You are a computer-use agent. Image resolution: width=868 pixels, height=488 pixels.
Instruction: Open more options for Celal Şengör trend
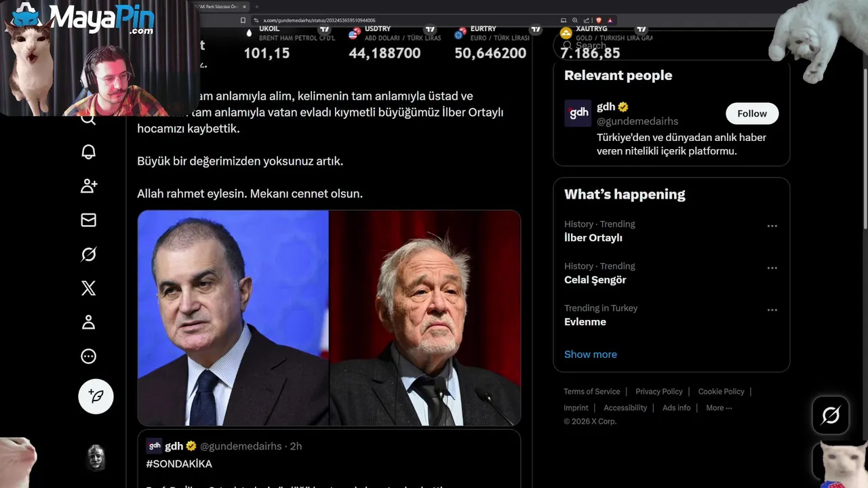(772, 268)
